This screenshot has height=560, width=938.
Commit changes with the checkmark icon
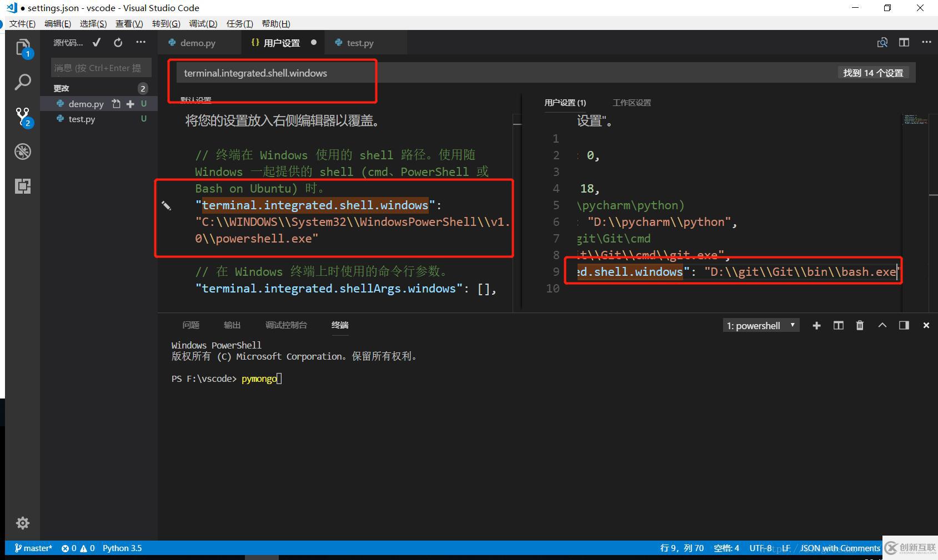pos(96,42)
